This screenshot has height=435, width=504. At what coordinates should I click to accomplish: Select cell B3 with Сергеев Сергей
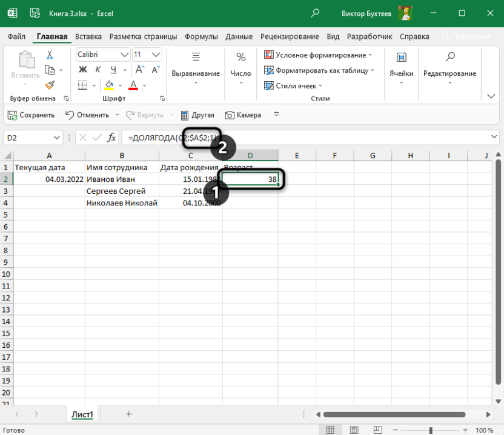(x=121, y=191)
